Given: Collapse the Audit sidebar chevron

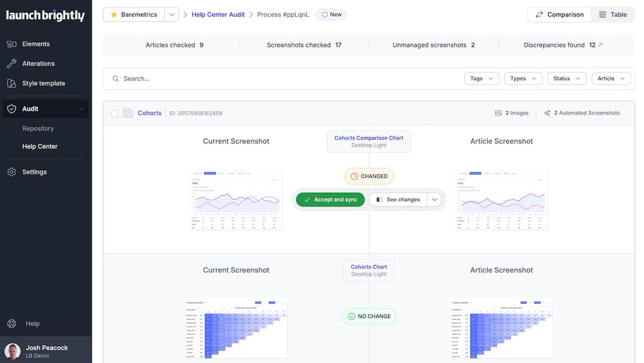Looking at the screenshot, I should [x=81, y=108].
